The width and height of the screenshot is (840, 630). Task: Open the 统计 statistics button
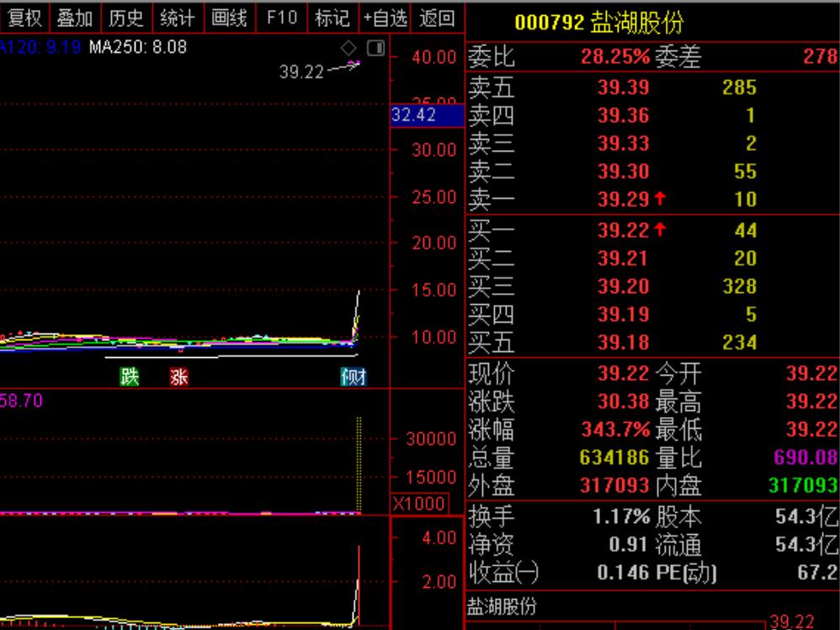(178, 19)
